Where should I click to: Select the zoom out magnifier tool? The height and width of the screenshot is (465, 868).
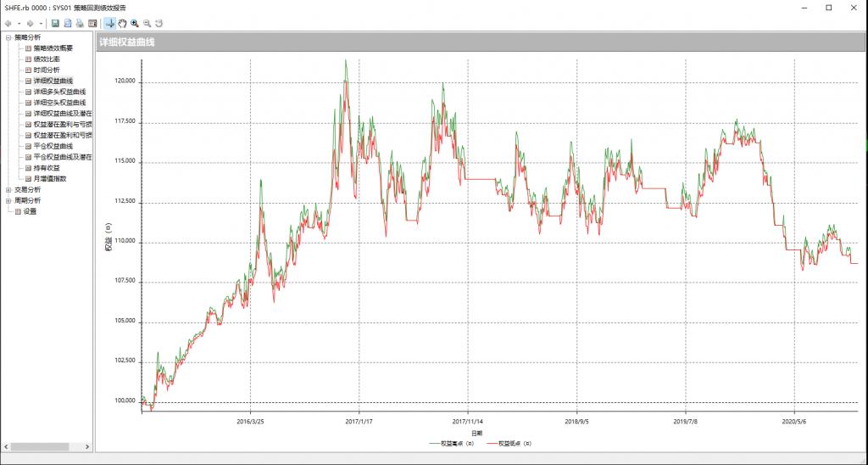(147, 23)
